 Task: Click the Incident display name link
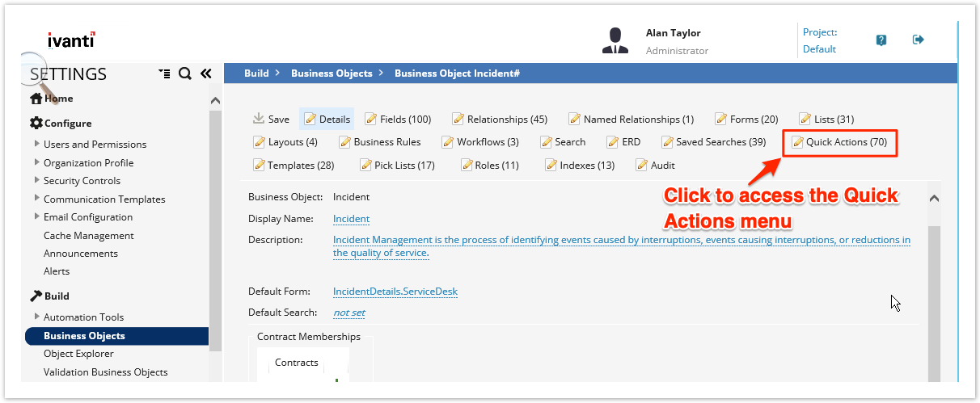coord(351,220)
